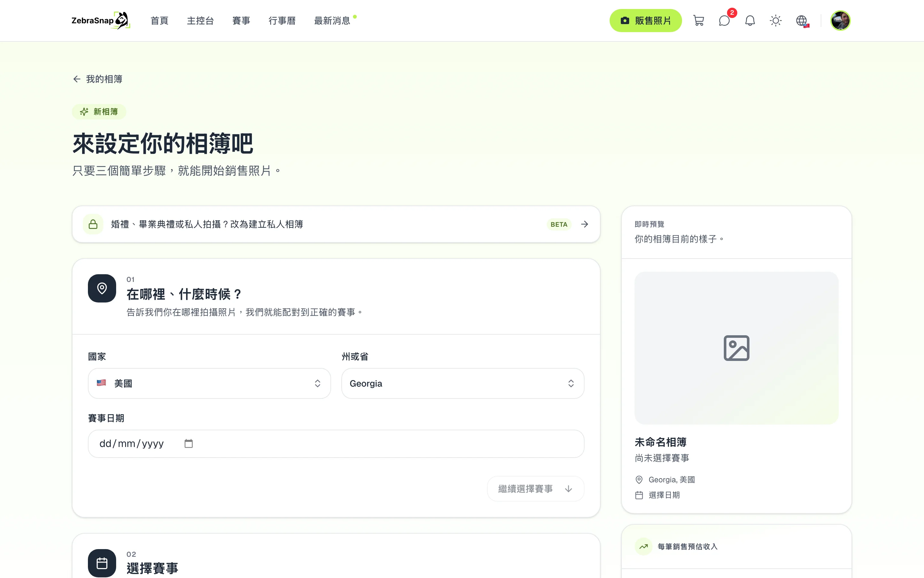The width and height of the screenshot is (924, 578).
Task: Click the 販售照片 button
Action: point(646,21)
